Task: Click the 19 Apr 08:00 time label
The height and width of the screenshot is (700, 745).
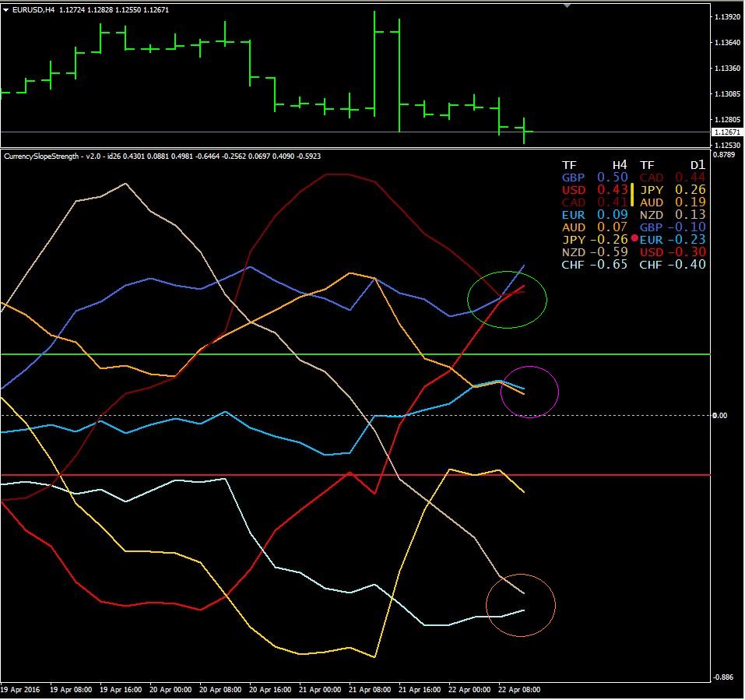Action: pyautogui.click(x=71, y=690)
